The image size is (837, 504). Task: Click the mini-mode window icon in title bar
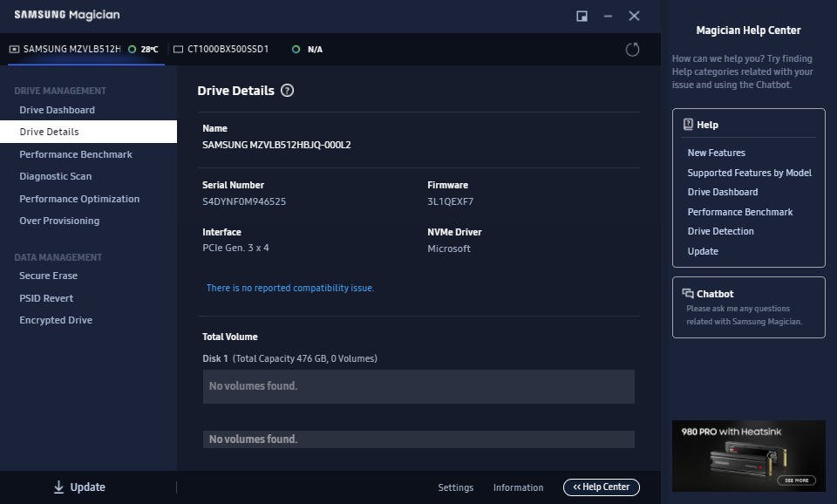[x=582, y=16]
